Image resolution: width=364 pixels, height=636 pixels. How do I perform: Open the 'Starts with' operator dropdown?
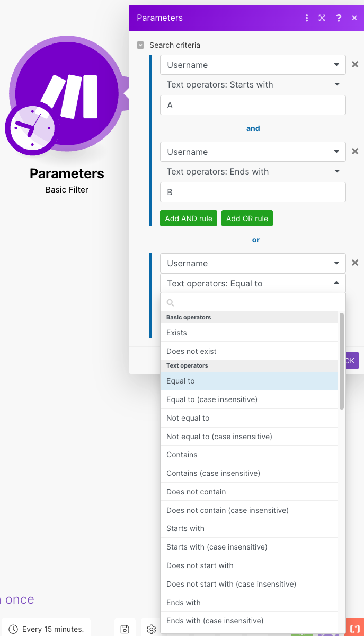click(253, 84)
